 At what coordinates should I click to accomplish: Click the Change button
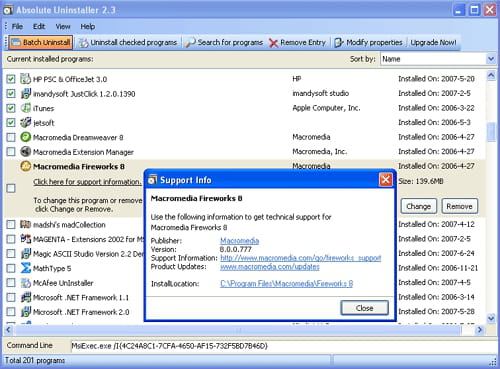coord(418,206)
